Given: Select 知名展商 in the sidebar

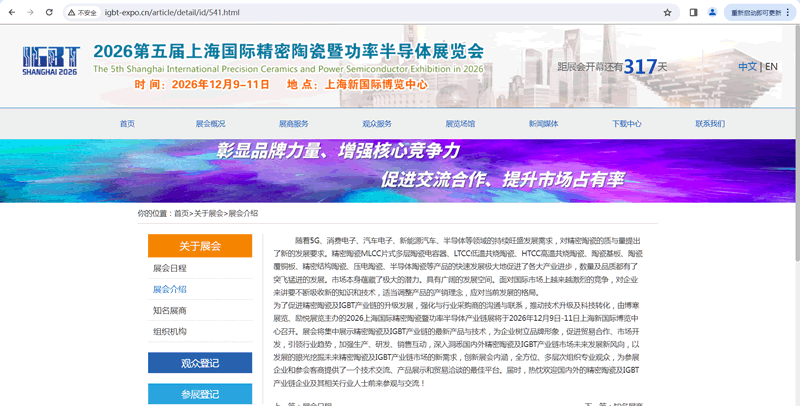Looking at the screenshot, I should click(x=170, y=310).
